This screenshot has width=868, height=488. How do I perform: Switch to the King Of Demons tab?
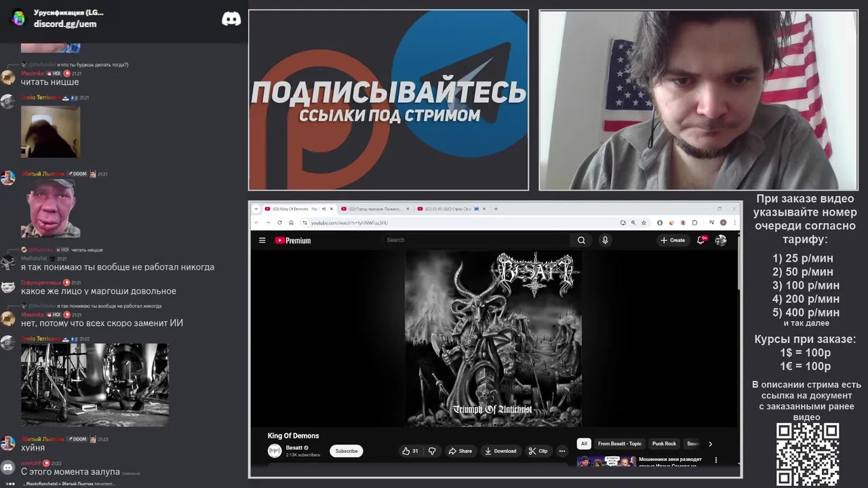299,209
